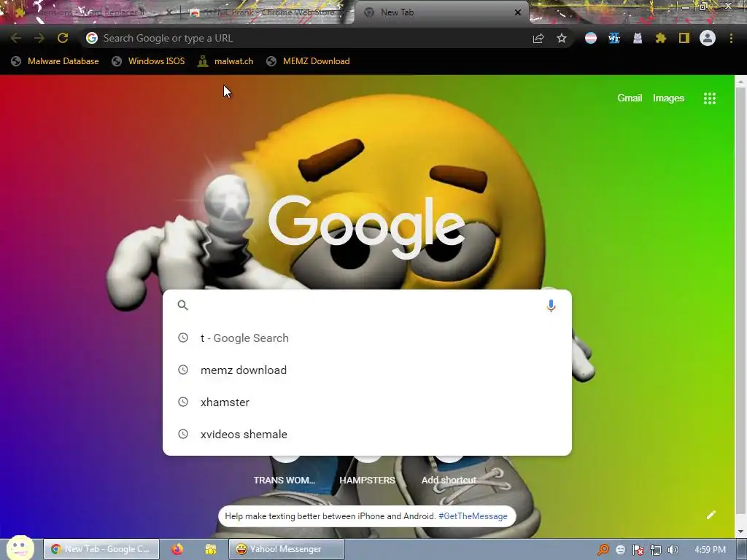Go forward using the forward arrow
Viewport: 747px width, 560px height.
(x=39, y=38)
